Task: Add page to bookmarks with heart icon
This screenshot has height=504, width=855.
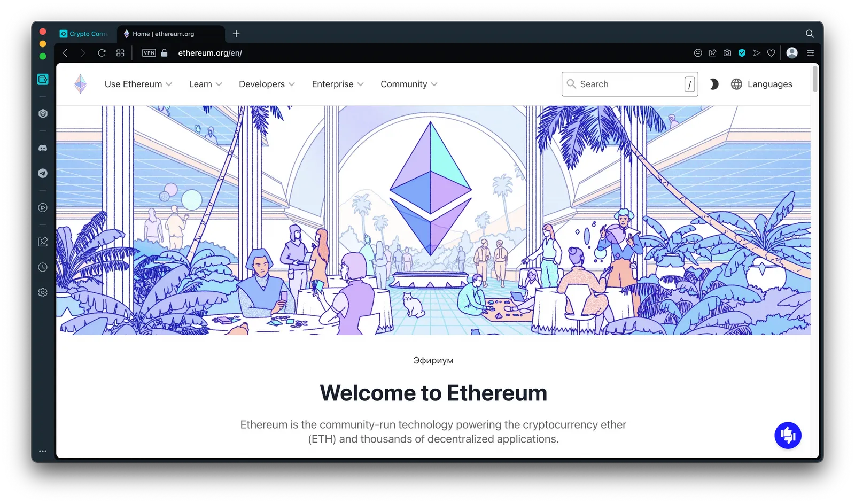Action: 771,53
